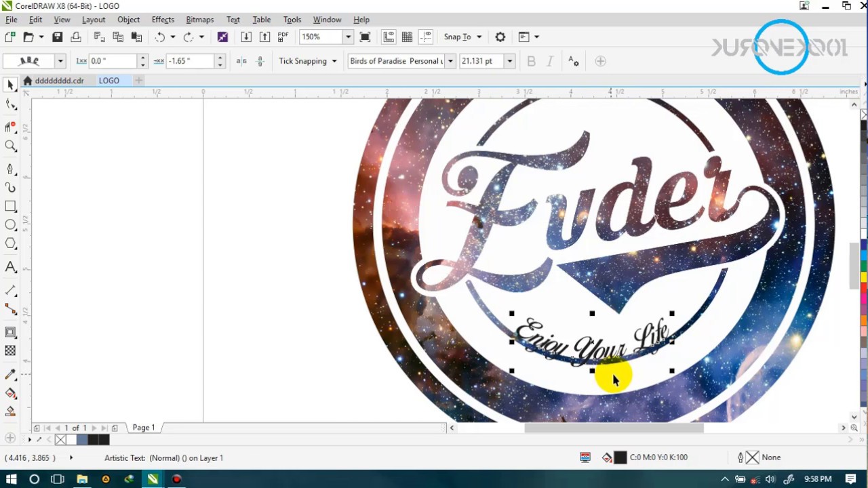Select the Rectangle tool
The image size is (868, 488).
10,206
